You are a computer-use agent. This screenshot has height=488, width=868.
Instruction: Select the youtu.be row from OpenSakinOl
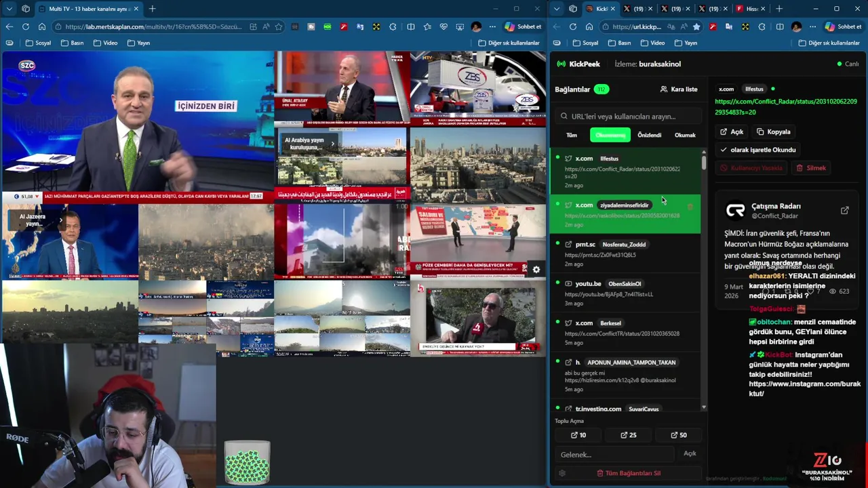point(625,293)
